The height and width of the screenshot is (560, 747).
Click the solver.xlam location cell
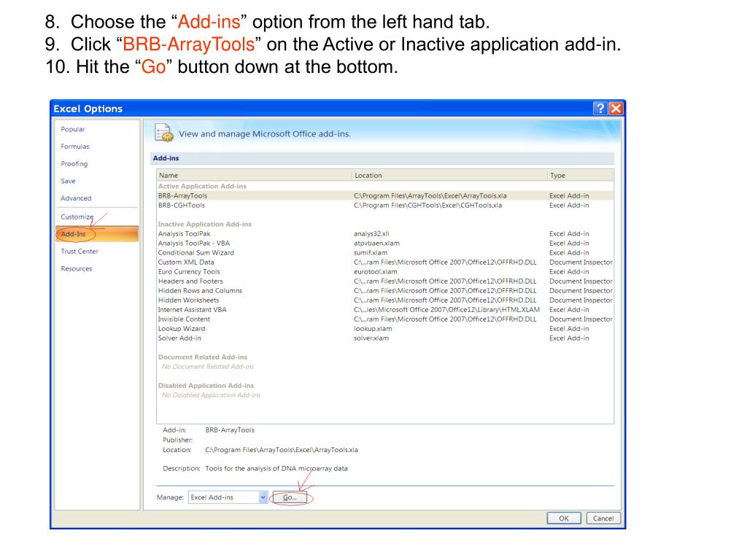pyautogui.click(x=371, y=338)
